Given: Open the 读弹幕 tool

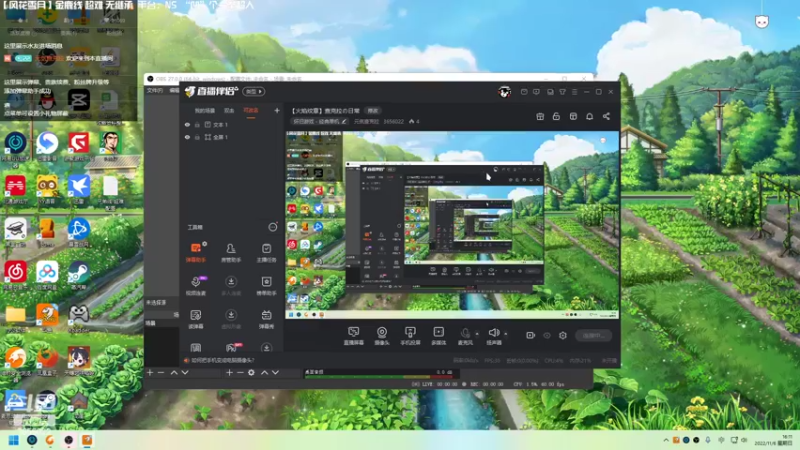Looking at the screenshot, I should click(x=195, y=319).
